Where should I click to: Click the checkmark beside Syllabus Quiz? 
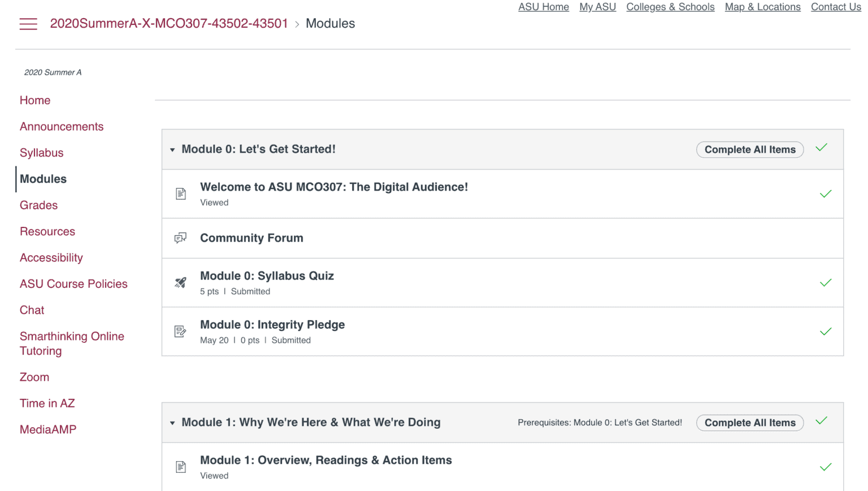click(825, 282)
